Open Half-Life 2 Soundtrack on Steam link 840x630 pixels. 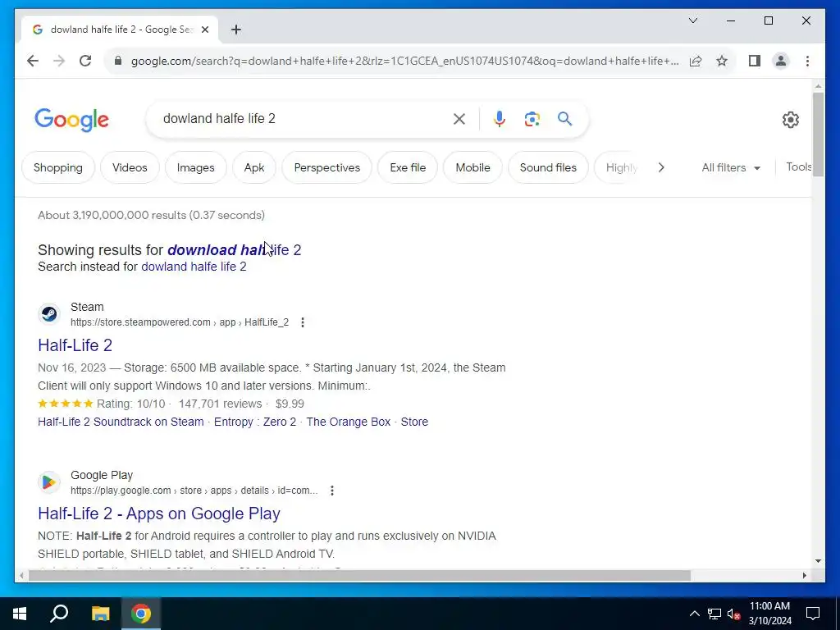point(121,422)
